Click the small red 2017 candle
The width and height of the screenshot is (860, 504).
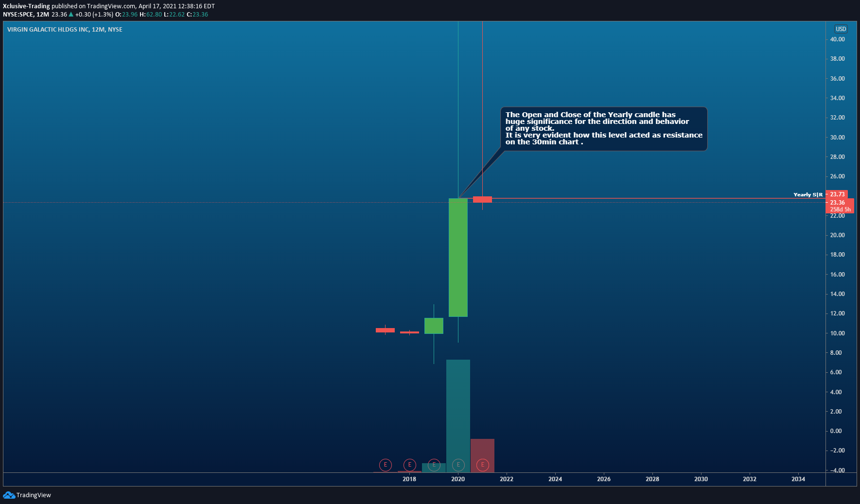[385, 330]
